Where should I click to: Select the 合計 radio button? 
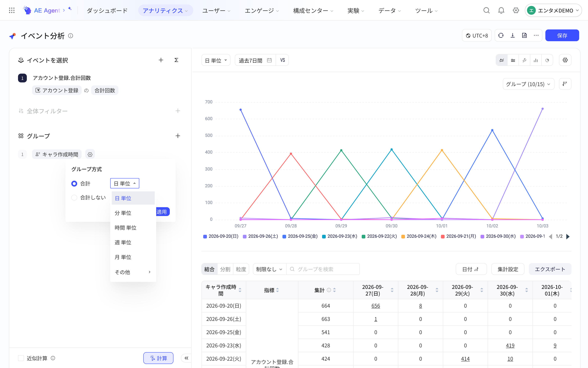coord(74,183)
